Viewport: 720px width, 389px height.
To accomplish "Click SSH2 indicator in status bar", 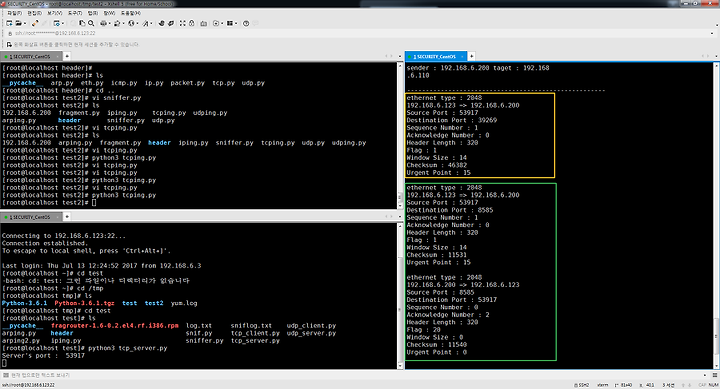I will [x=581, y=385].
